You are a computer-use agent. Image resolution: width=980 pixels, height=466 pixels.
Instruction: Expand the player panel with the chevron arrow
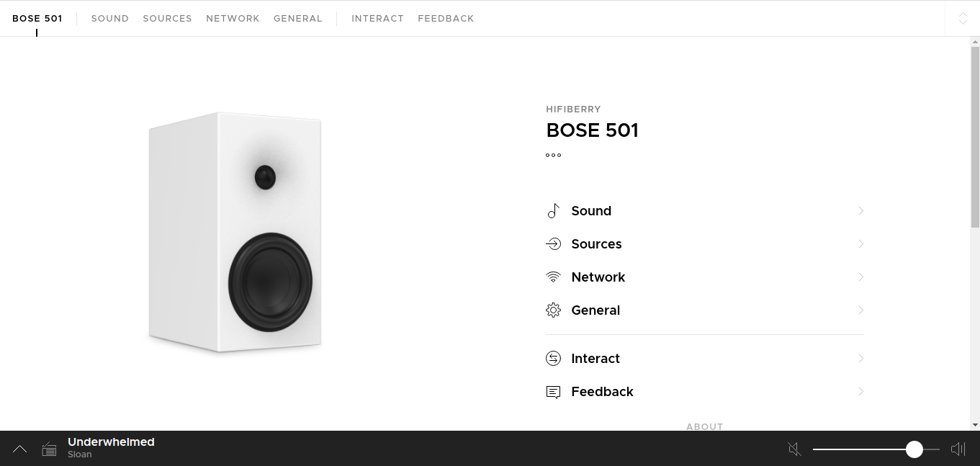tap(19, 449)
